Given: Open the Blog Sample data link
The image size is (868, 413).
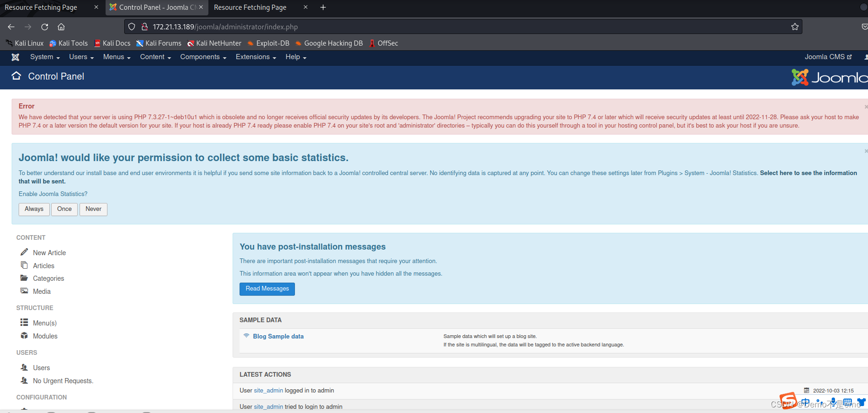Looking at the screenshot, I should pos(278,336).
